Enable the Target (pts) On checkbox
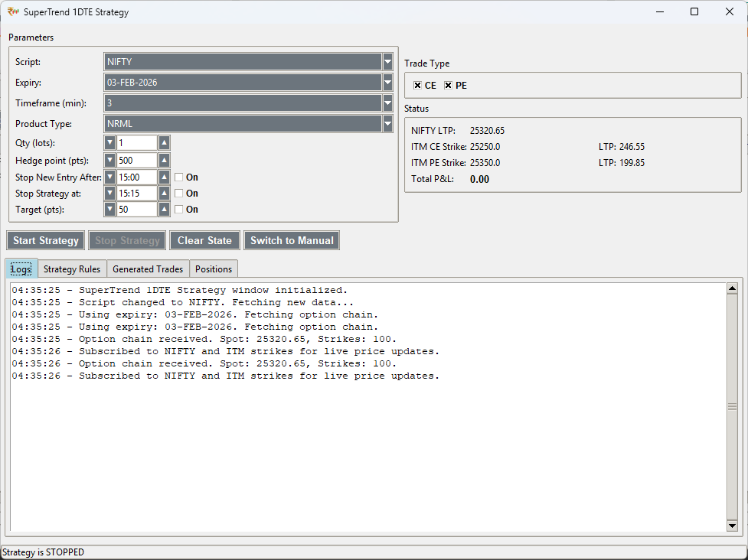The height and width of the screenshot is (560, 748). click(x=178, y=210)
